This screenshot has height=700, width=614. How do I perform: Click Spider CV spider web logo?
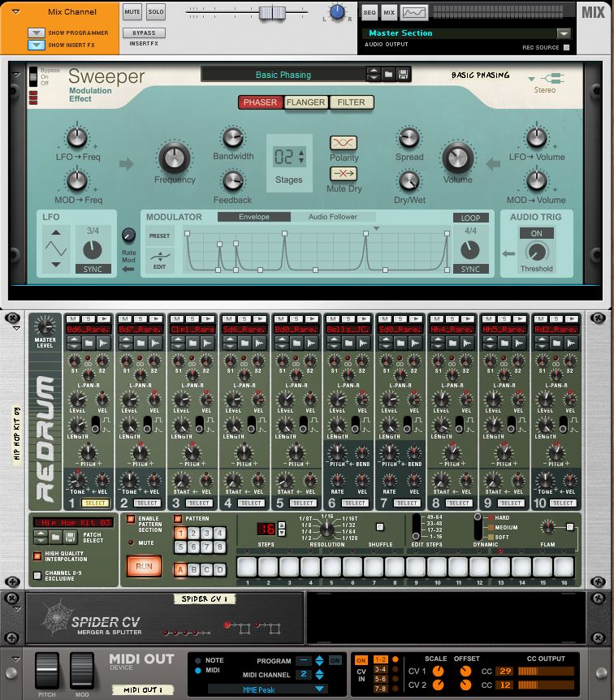click(57, 617)
